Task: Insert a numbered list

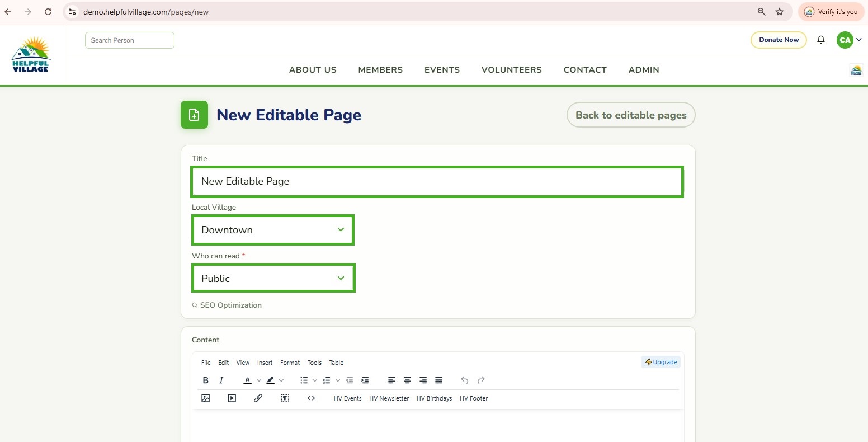Action: [x=327, y=380]
